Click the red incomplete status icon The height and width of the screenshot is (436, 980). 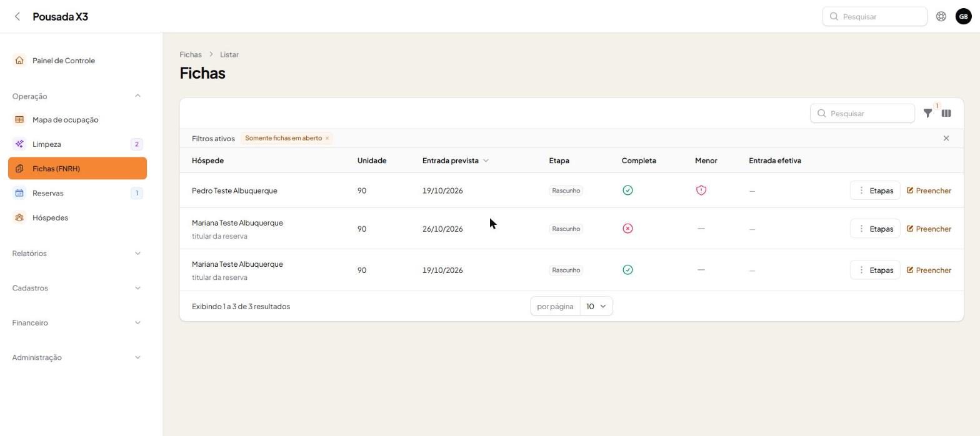pyautogui.click(x=627, y=229)
